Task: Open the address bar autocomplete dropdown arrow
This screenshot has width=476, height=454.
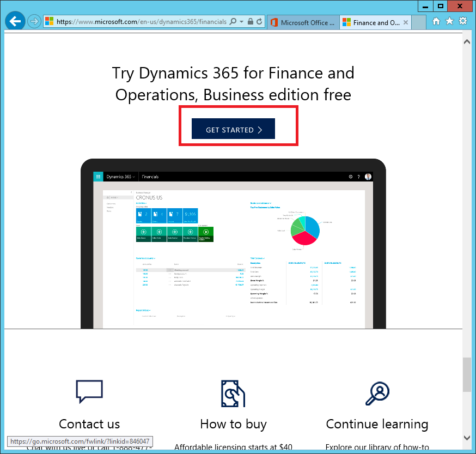Action: 242,22
